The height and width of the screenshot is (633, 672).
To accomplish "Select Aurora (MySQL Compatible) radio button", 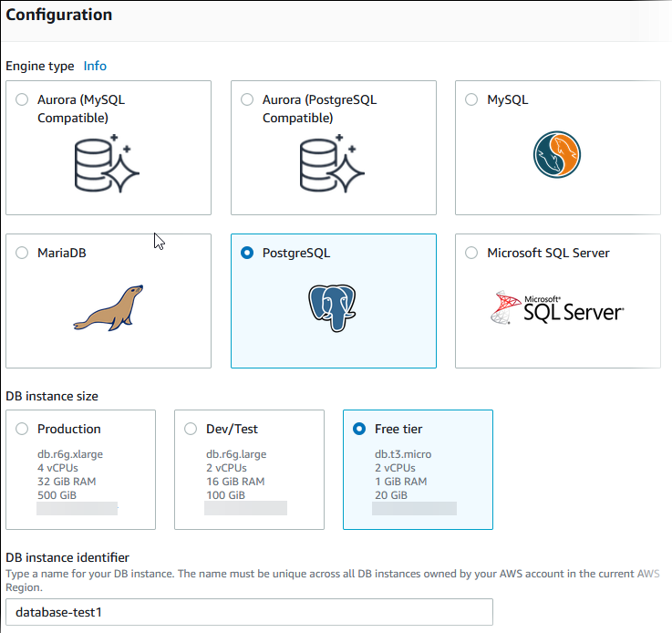I will [22, 100].
